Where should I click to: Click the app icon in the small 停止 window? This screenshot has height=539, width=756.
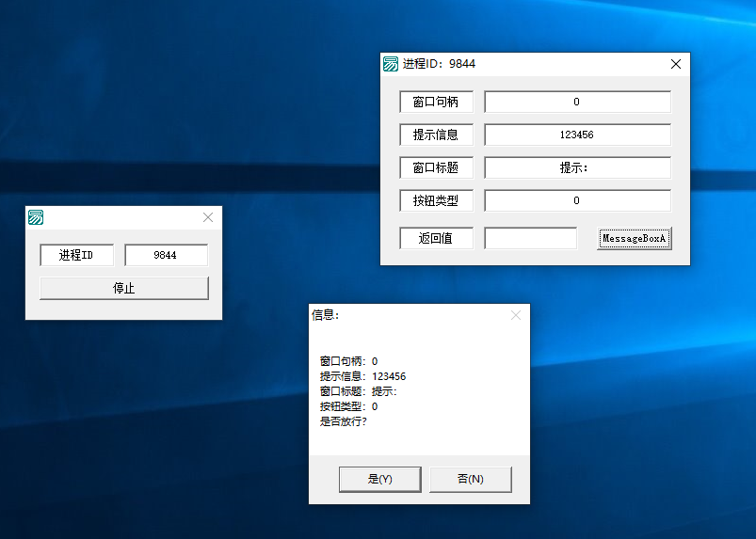36,217
